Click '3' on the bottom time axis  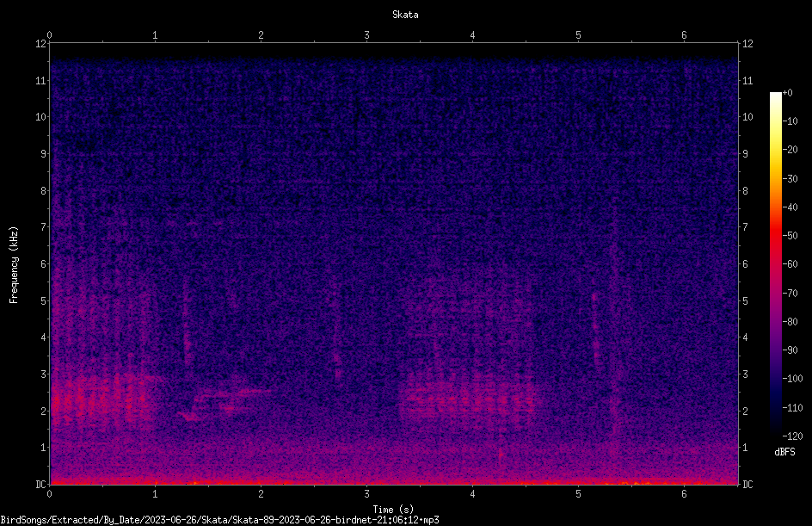(x=366, y=494)
